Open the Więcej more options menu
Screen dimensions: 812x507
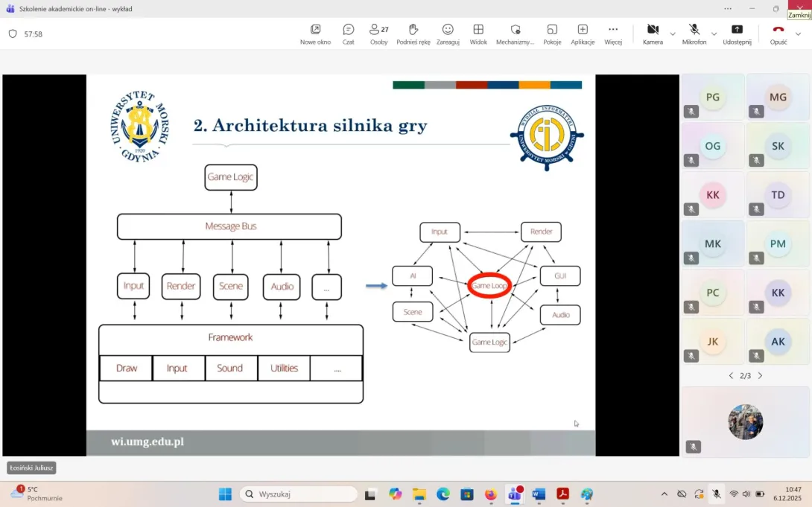(x=613, y=34)
